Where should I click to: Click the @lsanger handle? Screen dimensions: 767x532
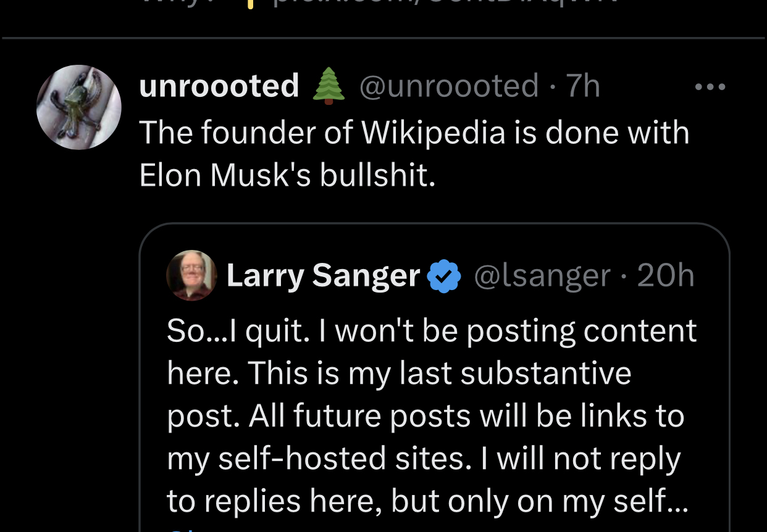tap(542, 275)
